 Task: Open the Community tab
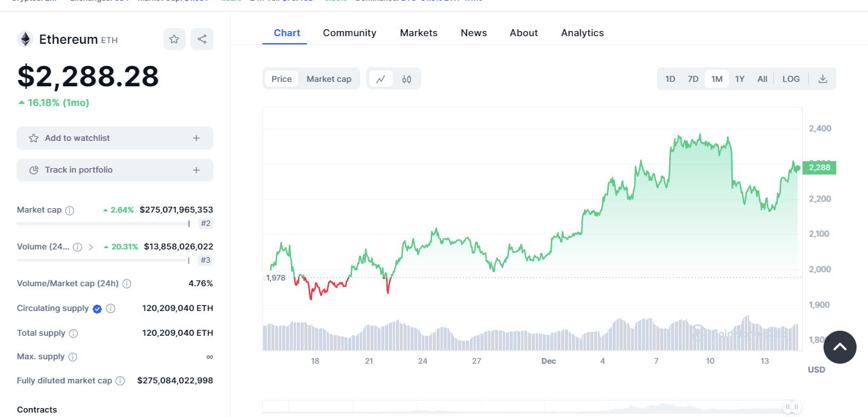click(x=349, y=33)
